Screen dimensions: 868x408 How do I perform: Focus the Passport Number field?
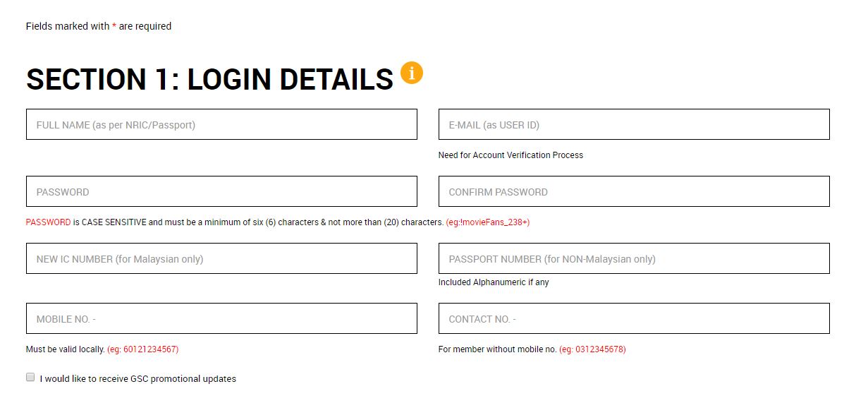[x=634, y=259]
